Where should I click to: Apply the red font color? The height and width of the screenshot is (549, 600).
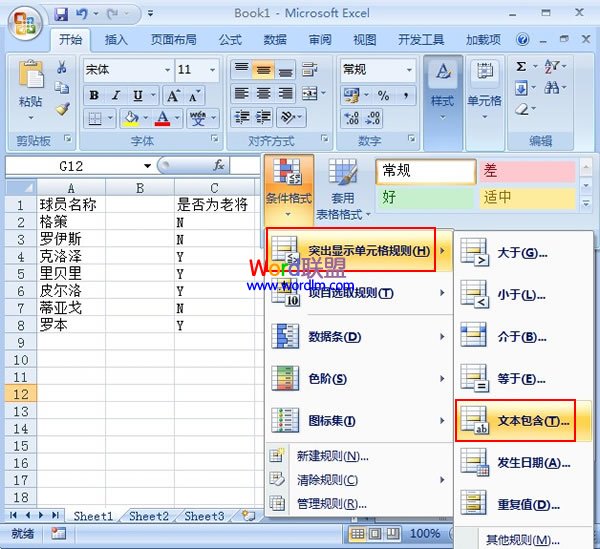click(163, 119)
